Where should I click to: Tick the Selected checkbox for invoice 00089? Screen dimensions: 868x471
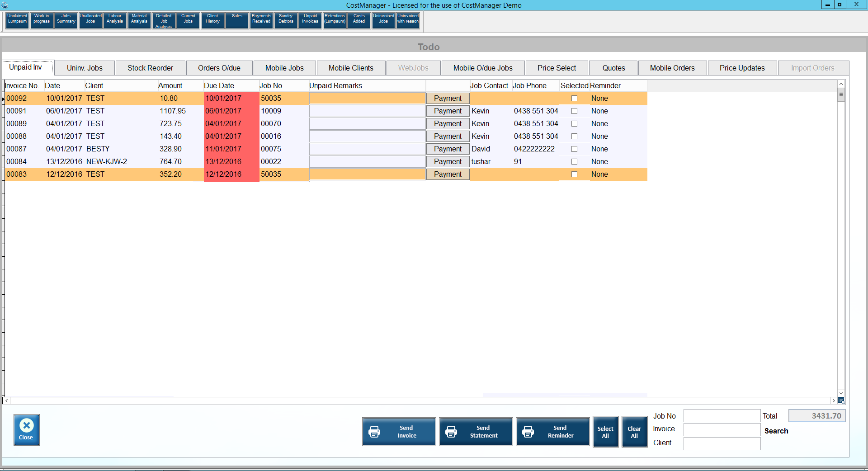574,124
